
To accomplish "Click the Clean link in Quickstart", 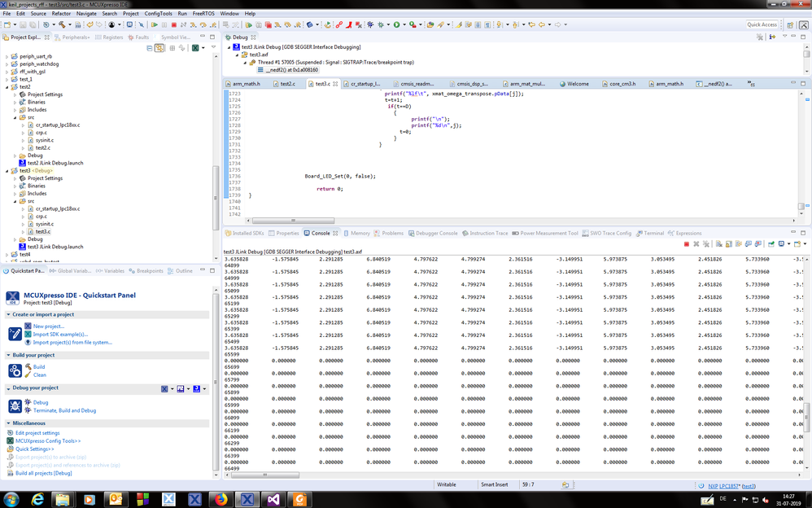I will click(x=39, y=374).
